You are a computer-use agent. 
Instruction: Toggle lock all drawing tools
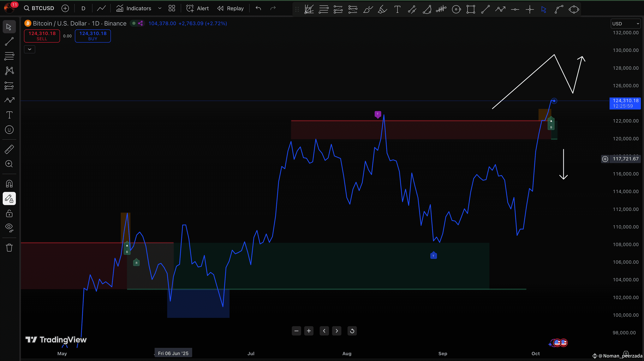(9, 214)
